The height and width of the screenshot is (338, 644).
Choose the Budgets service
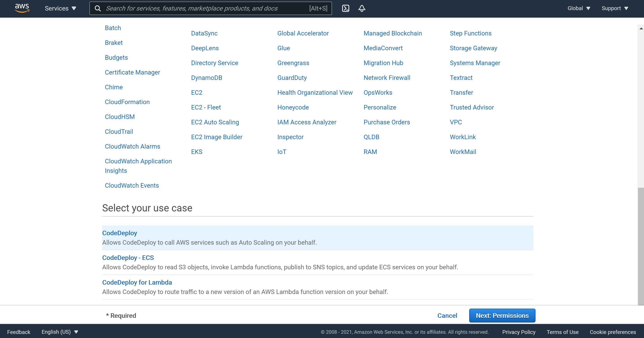tap(116, 57)
